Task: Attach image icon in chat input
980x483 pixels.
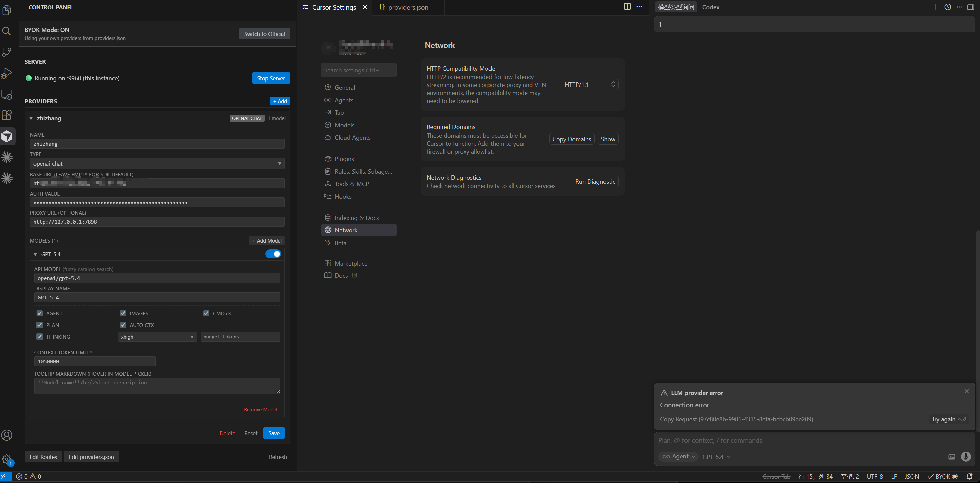Action: (952, 457)
